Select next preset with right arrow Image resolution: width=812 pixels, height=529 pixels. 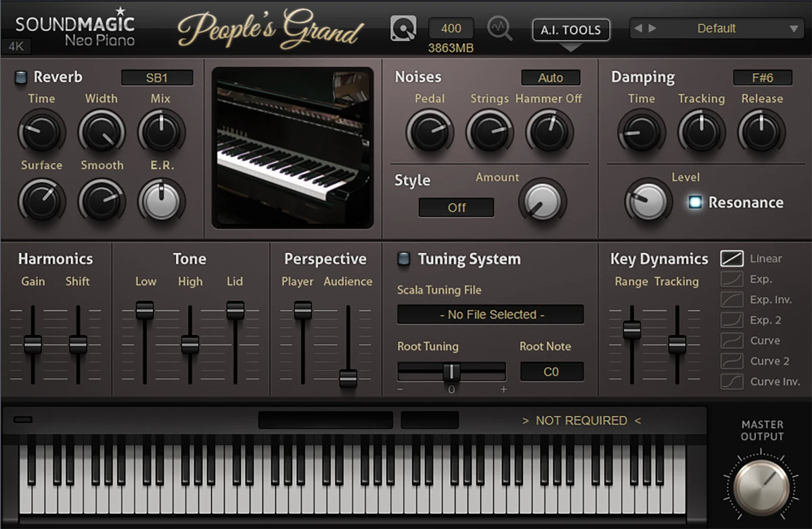[x=652, y=28]
